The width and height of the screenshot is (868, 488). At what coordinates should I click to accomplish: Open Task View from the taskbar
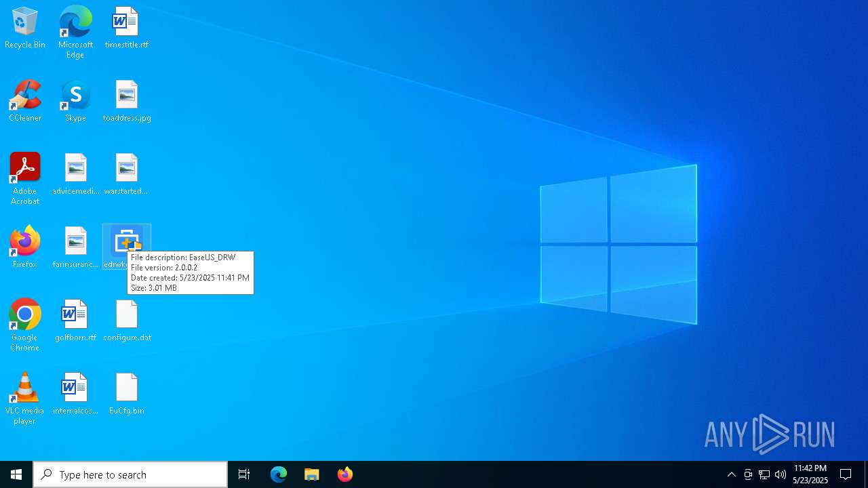coord(244,474)
